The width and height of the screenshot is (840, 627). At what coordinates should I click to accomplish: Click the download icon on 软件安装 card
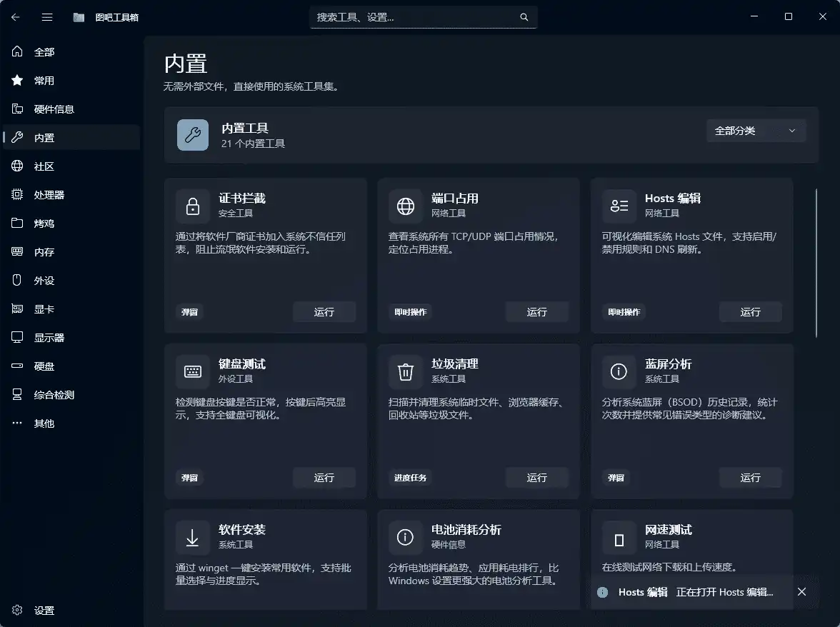pyautogui.click(x=192, y=537)
